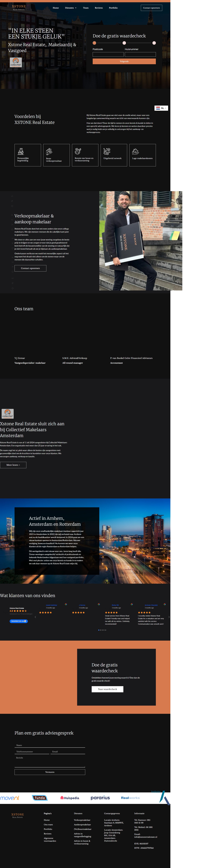Open the Portfolio menu item
Image resolution: width=224 pixels, height=868 pixels.
pyautogui.click(x=113, y=8)
